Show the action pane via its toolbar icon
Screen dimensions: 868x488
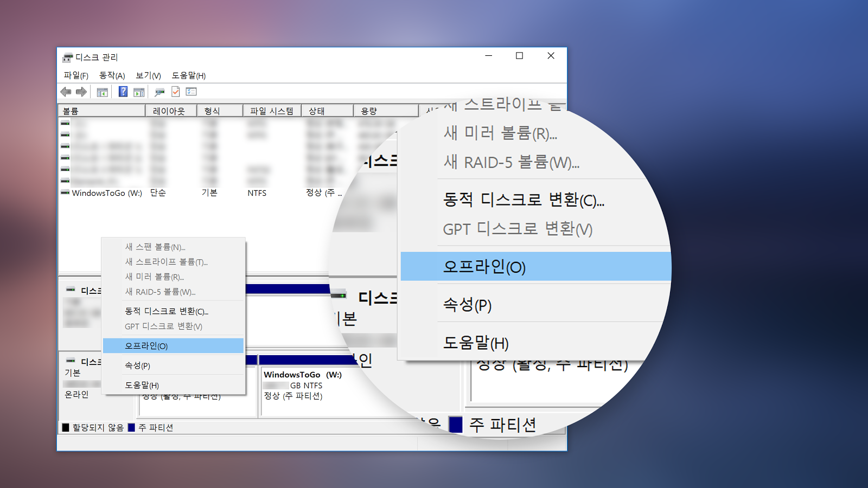pos(139,92)
